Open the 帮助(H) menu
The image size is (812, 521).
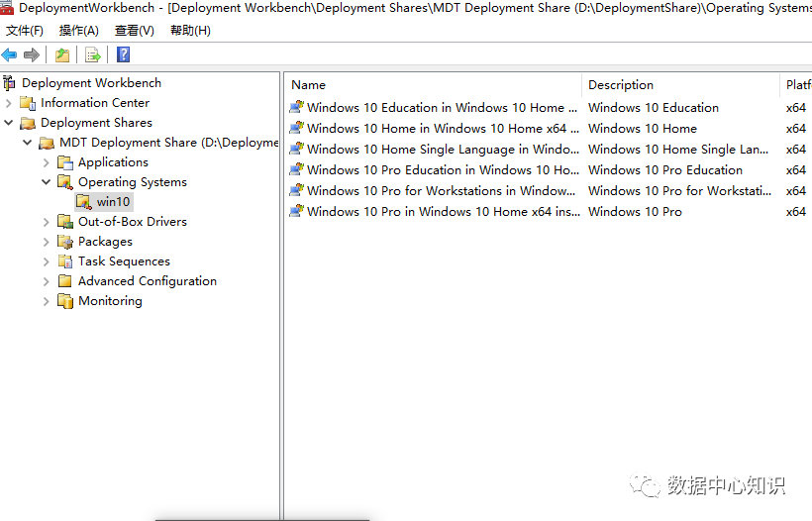pyautogui.click(x=190, y=31)
